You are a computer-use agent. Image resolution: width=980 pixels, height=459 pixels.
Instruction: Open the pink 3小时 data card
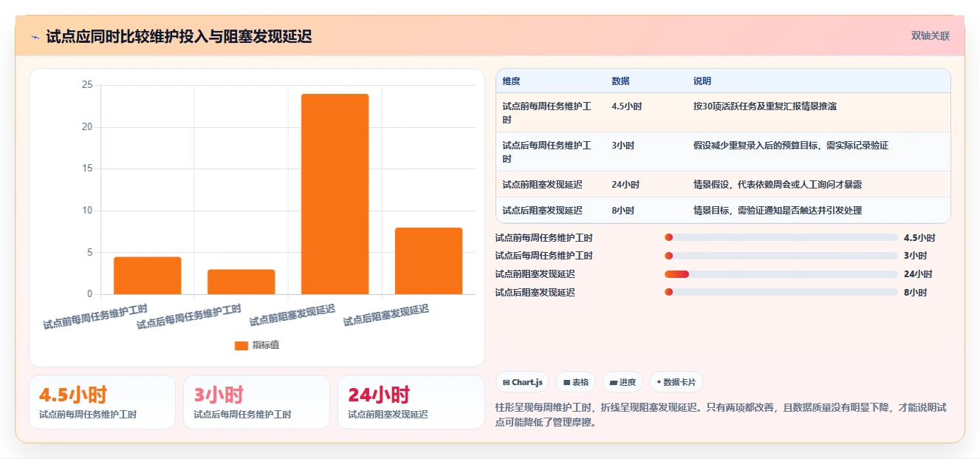click(x=256, y=402)
